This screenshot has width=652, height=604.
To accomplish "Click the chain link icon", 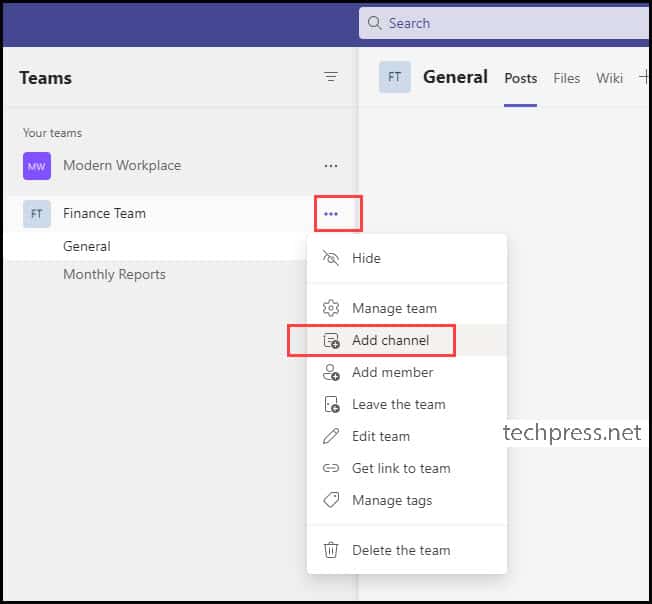I will point(331,468).
